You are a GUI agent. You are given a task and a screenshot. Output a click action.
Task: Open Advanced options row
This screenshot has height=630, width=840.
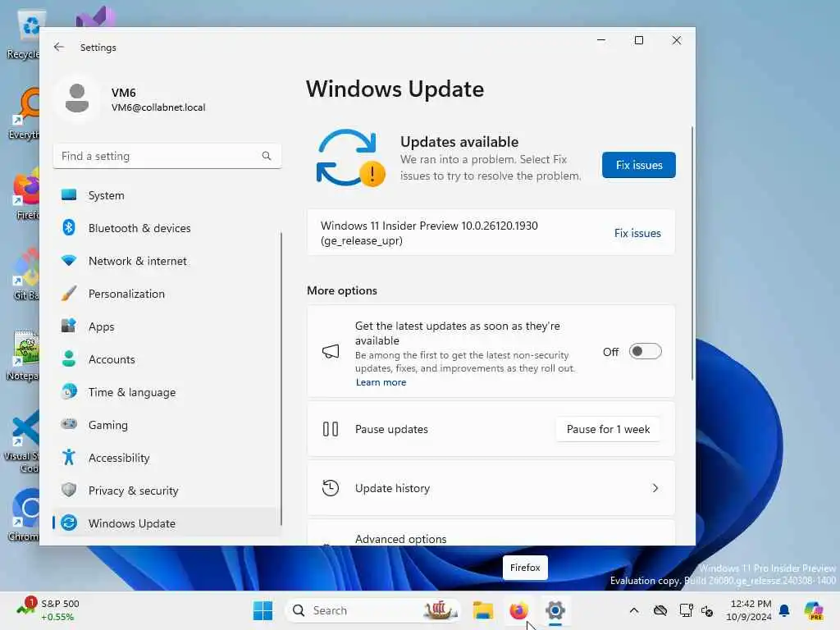click(491, 533)
